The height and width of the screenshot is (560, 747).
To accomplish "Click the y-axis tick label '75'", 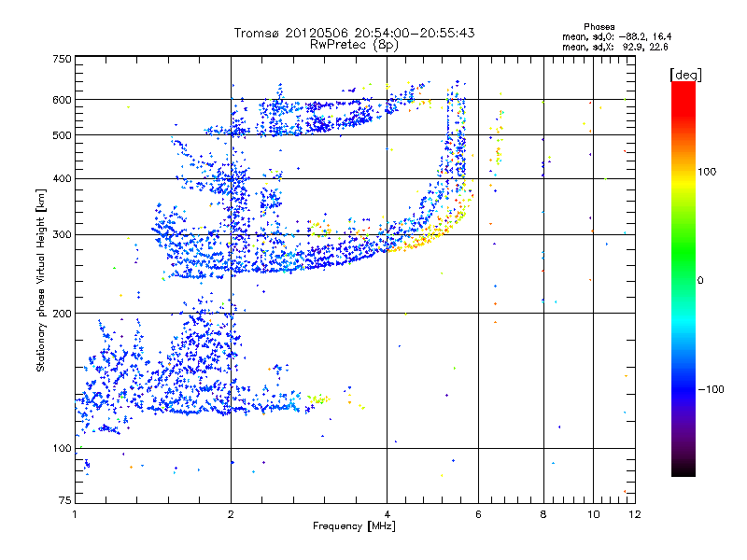I will click(x=65, y=500).
